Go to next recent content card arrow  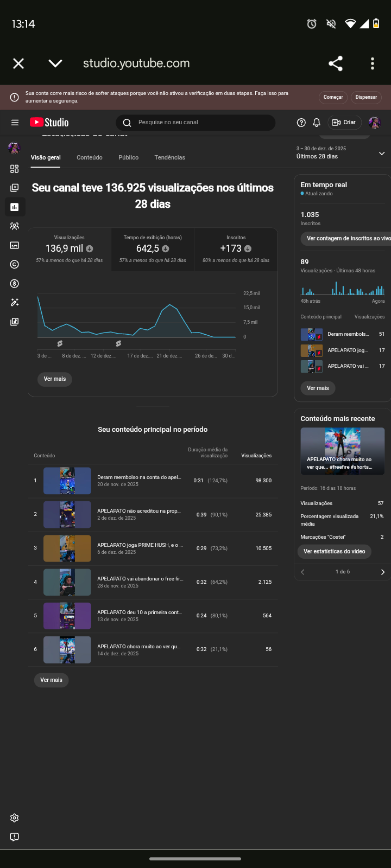(x=382, y=572)
